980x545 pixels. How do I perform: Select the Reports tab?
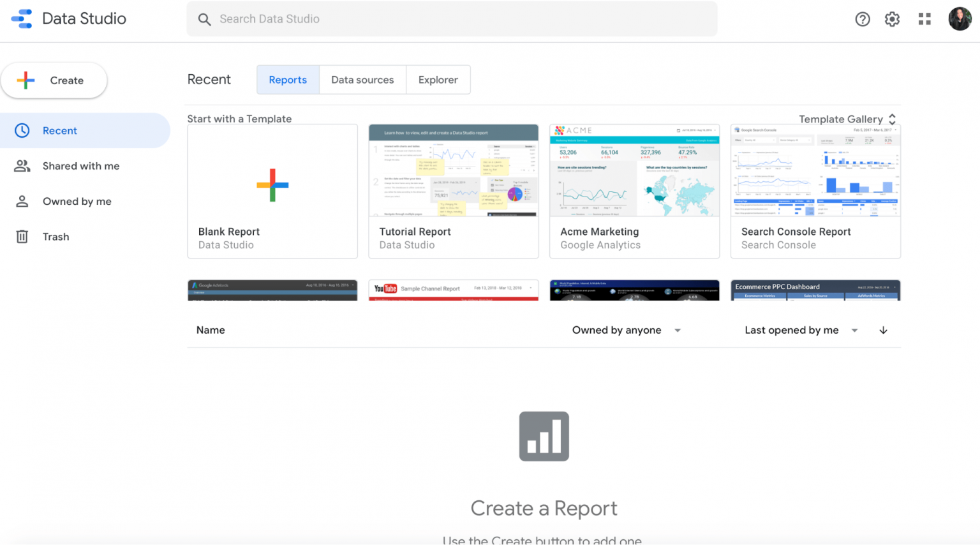click(288, 79)
